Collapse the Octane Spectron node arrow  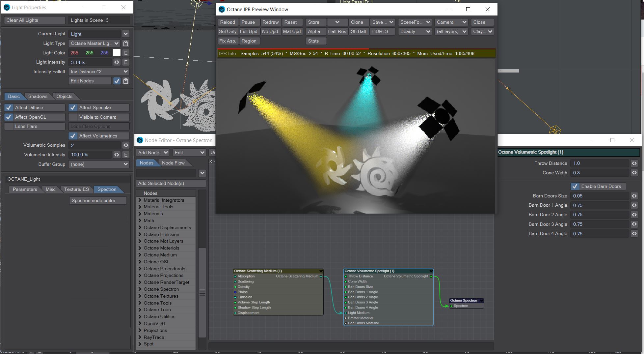coord(481,301)
